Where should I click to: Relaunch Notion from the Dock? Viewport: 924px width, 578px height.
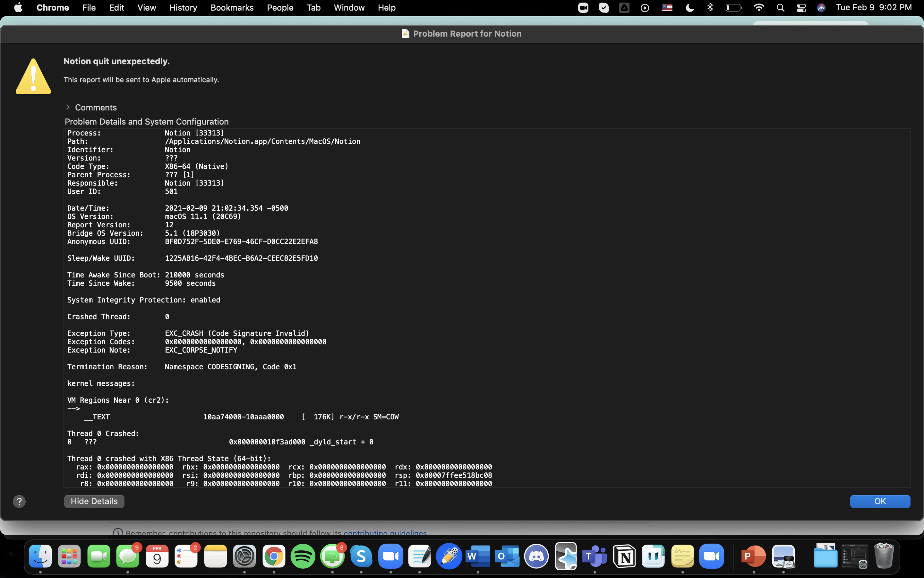pyautogui.click(x=624, y=556)
